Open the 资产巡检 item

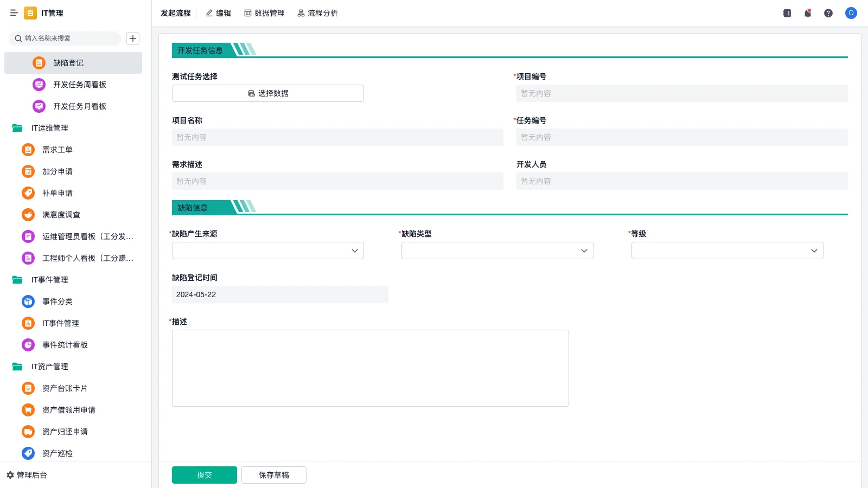57,453
